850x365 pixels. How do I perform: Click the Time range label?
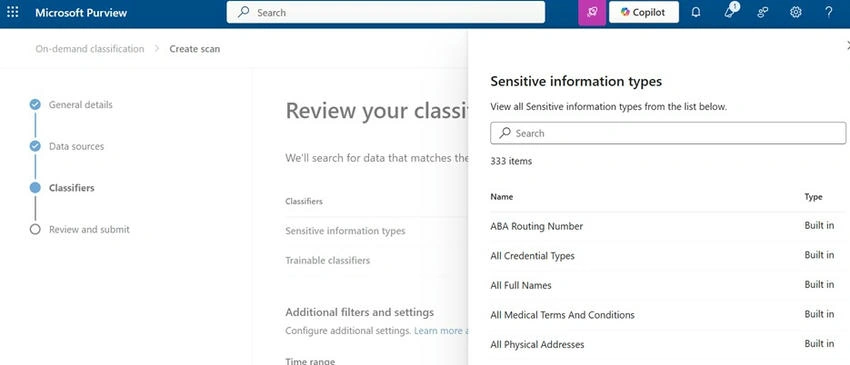point(310,361)
